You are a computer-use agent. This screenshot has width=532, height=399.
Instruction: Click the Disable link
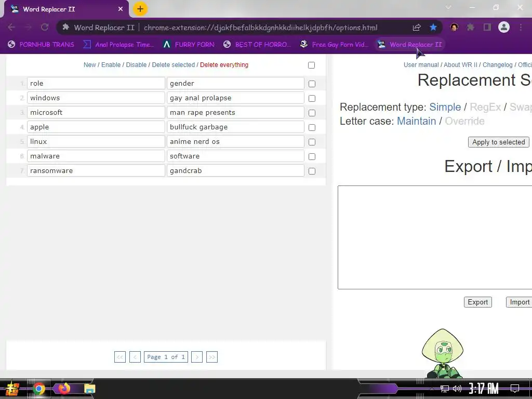(x=136, y=65)
